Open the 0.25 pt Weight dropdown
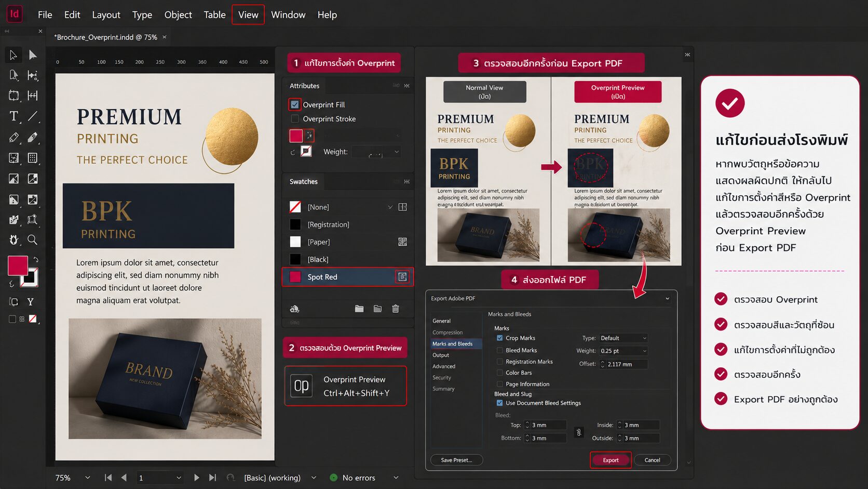This screenshot has height=489, width=868. coord(623,351)
